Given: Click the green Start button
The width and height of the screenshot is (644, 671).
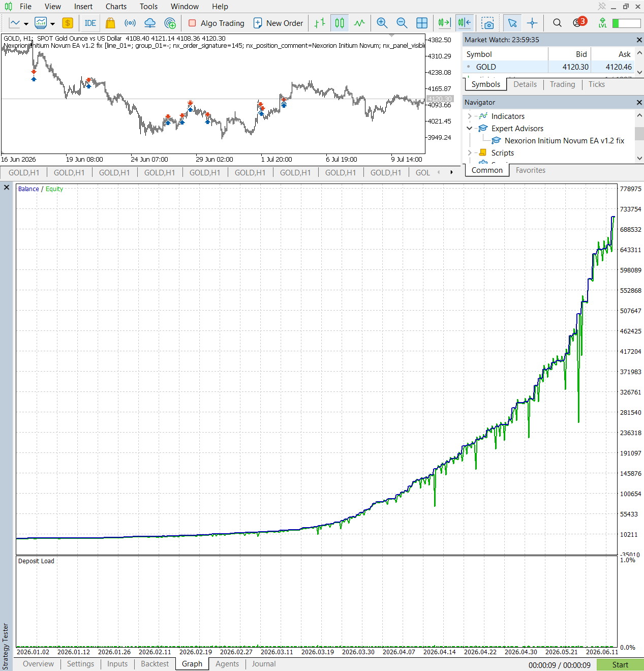Looking at the screenshot, I should (x=620, y=665).
